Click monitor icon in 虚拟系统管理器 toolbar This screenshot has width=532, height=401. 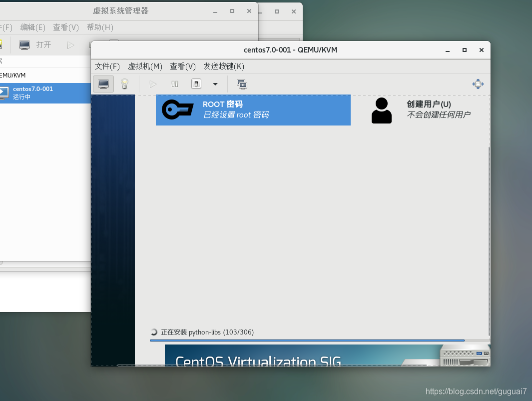pyautogui.click(x=24, y=45)
